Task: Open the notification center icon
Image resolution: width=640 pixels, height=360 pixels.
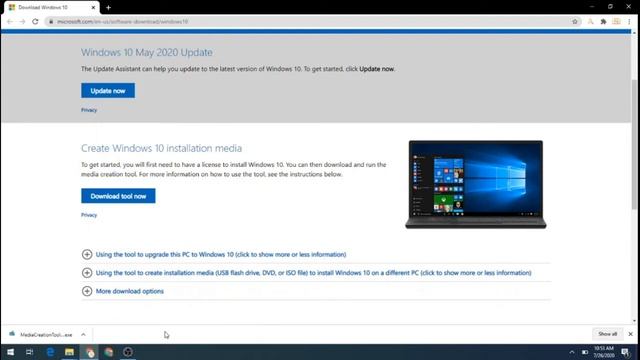Action: tap(625, 352)
